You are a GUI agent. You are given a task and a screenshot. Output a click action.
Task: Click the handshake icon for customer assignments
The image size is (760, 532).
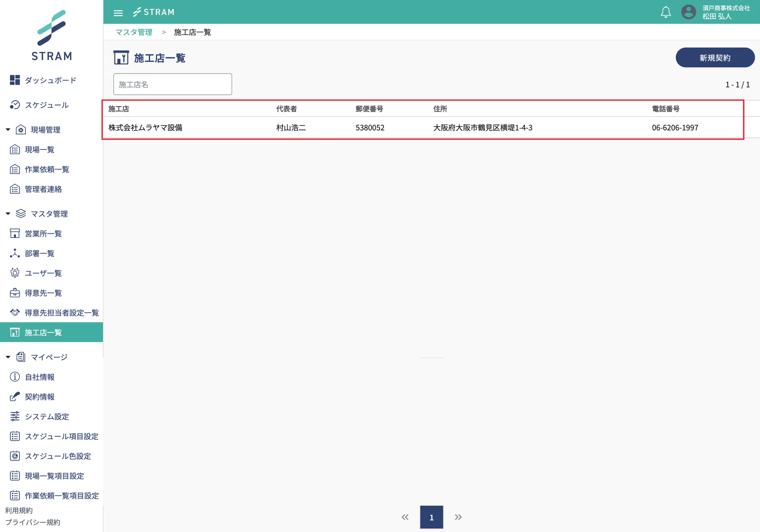click(15, 313)
